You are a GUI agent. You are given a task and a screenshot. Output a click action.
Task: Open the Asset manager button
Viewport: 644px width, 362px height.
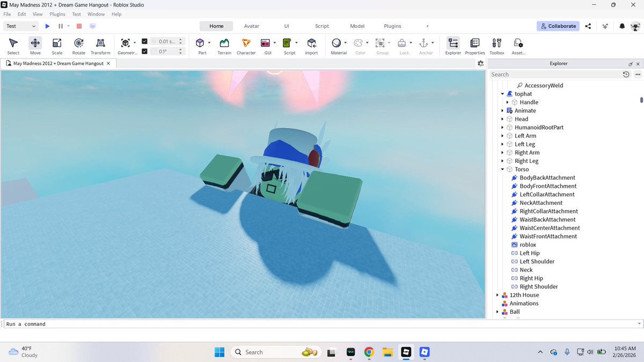tap(518, 46)
